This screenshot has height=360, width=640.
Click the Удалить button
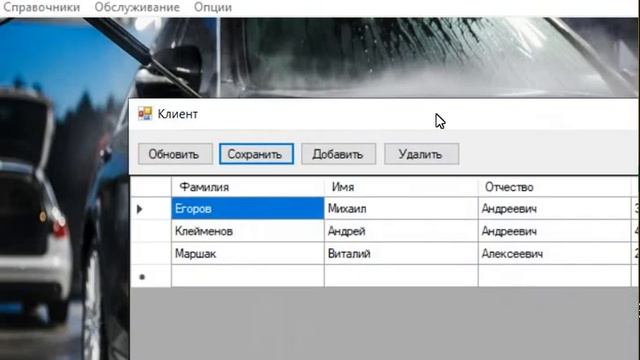click(421, 154)
